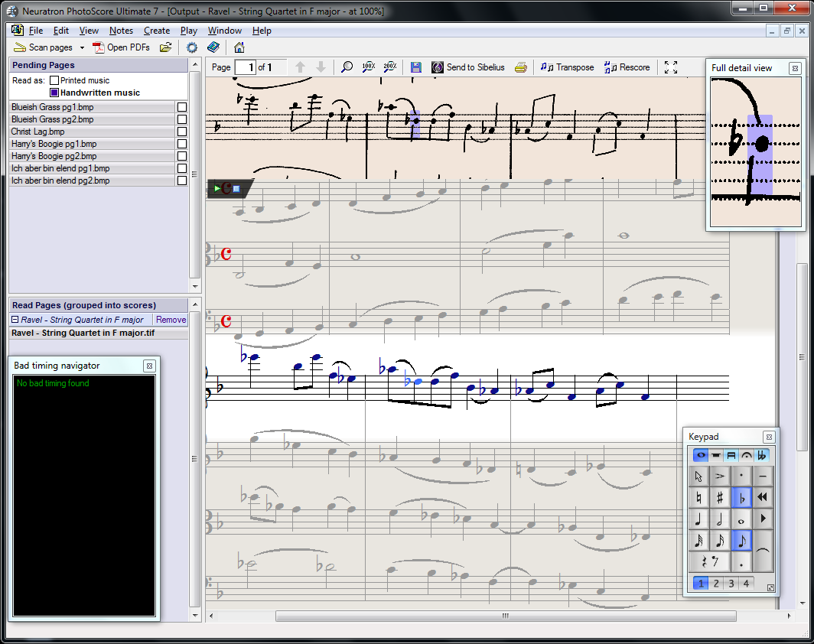Tick the checkbox beside Harry's Boogie pg1.bmp
The height and width of the screenshot is (644, 814).
point(182,144)
